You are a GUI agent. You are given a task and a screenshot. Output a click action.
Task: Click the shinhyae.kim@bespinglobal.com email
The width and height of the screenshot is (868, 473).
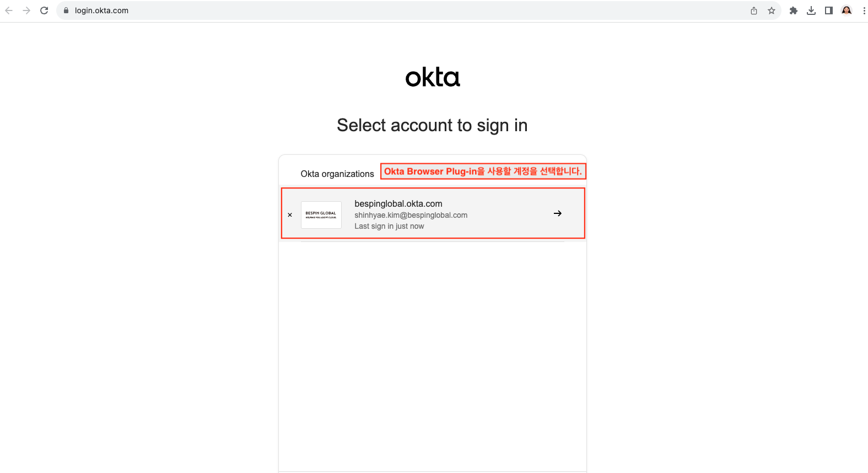pyautogui.click(x=411, y=216)
